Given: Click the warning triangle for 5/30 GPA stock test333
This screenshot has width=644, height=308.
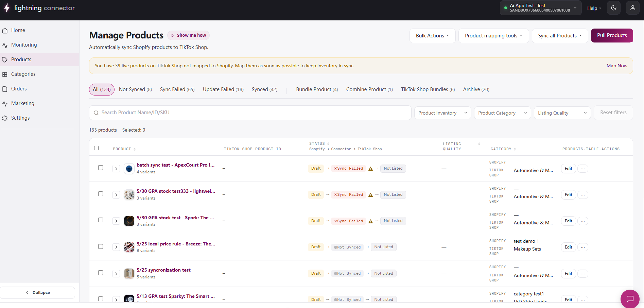Looking at the screenshot, I should pyautogui.click(x=370, y=195).
